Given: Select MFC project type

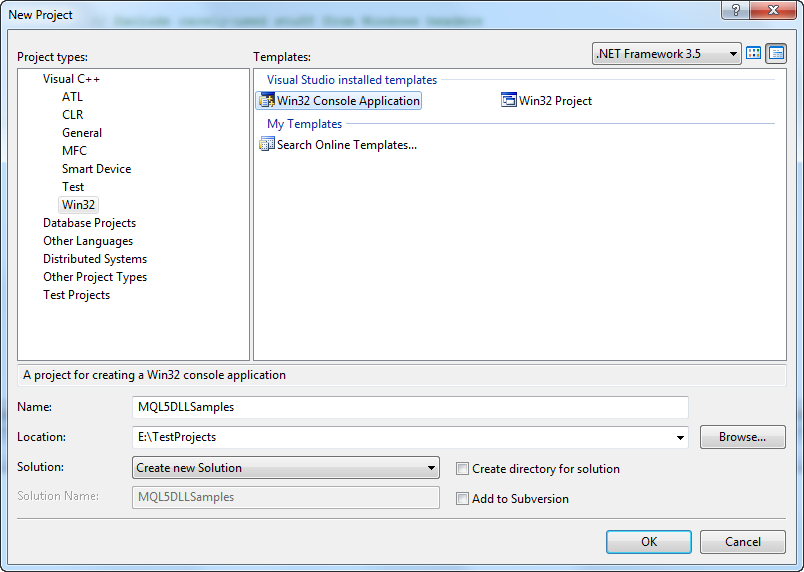Looking at the screenshot, I should [x=74, y=151].
